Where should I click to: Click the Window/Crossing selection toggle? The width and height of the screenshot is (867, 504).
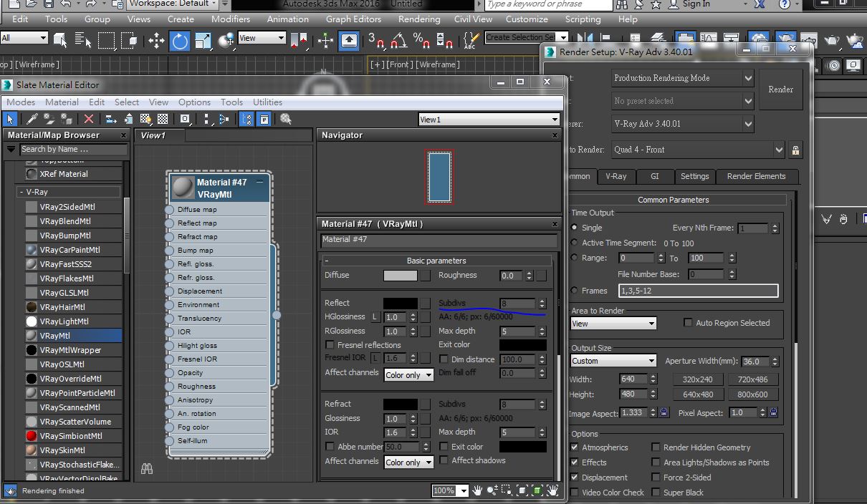(x=129, y=41)
